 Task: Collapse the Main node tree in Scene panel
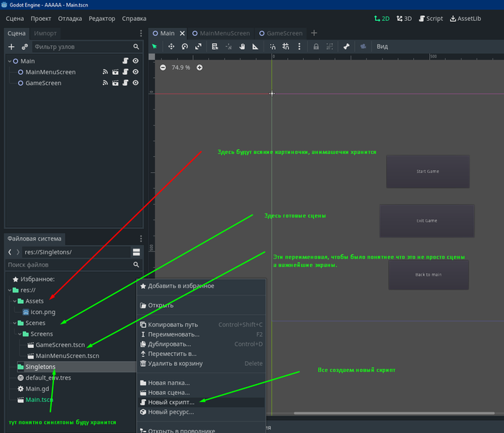click(x=9, y=61)
